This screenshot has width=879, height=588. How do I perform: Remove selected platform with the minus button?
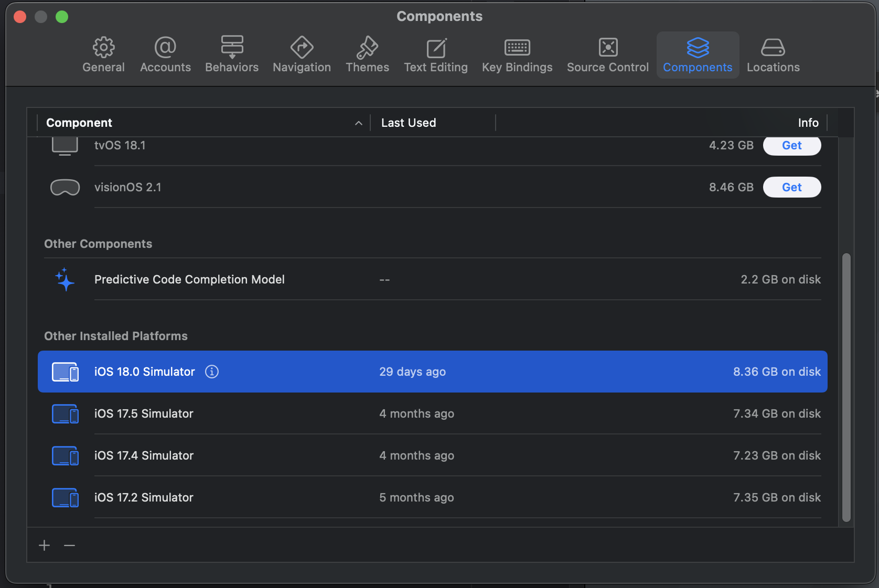click(x=69, y=546)
